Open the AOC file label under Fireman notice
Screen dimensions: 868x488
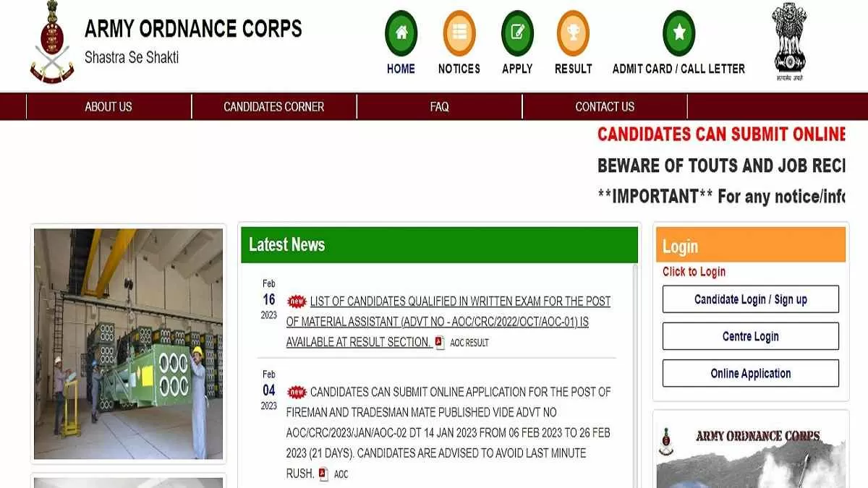pyautogui.click(x=341, y=474)
